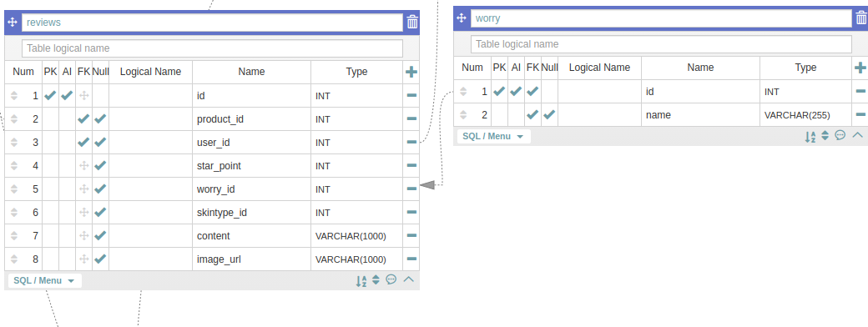Toggle Null check on image_url row
The height and width of the screenshot is (327, 868).
coord(100,259)
